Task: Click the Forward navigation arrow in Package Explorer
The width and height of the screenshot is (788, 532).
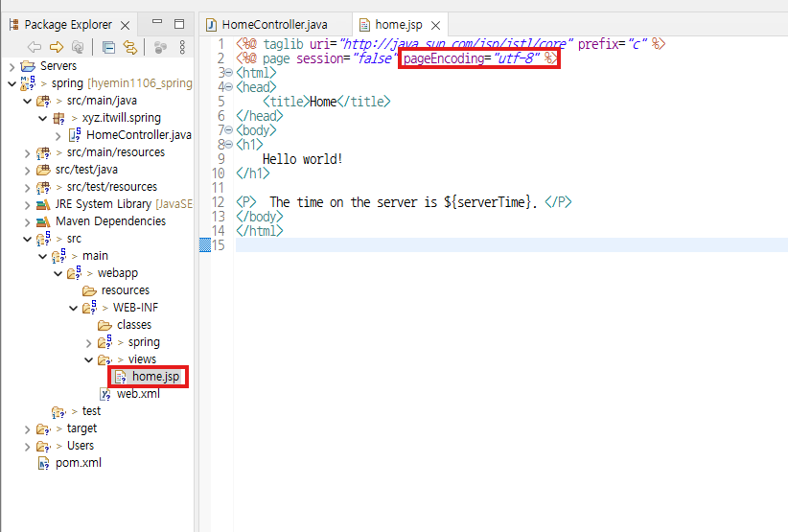Action: coord(57,47)
